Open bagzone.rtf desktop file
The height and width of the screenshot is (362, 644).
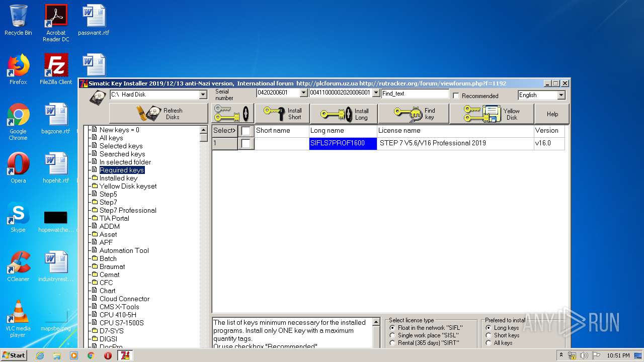[x=56, y=119]
